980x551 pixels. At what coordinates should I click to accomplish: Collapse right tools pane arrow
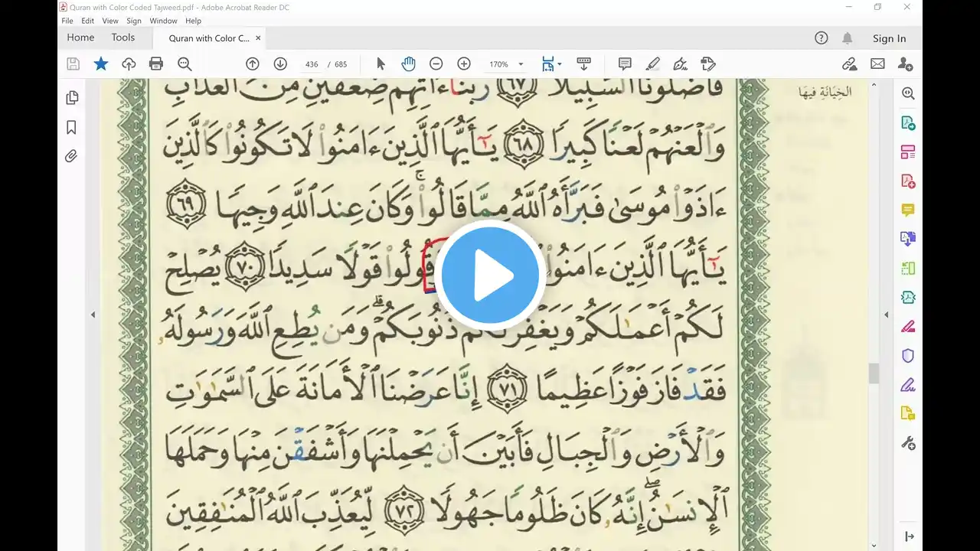click(x=887, y=315)
